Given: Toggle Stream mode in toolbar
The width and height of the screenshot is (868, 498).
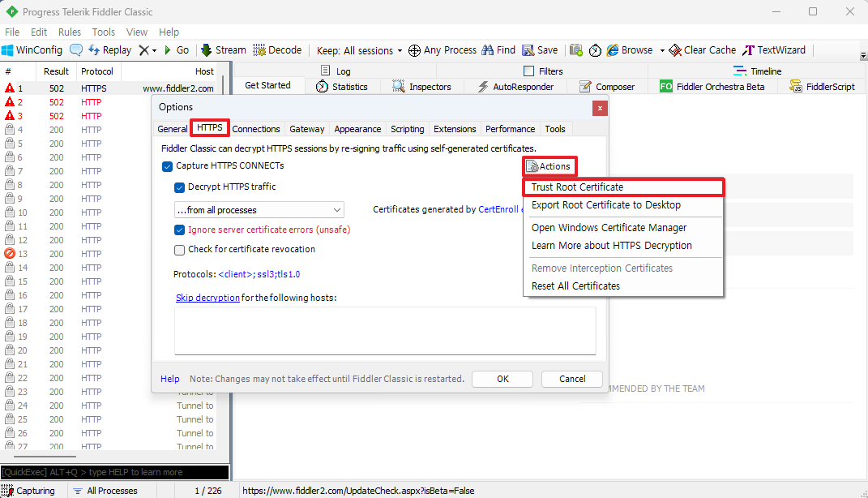Looking at the screenshot, I should [223, 49].
